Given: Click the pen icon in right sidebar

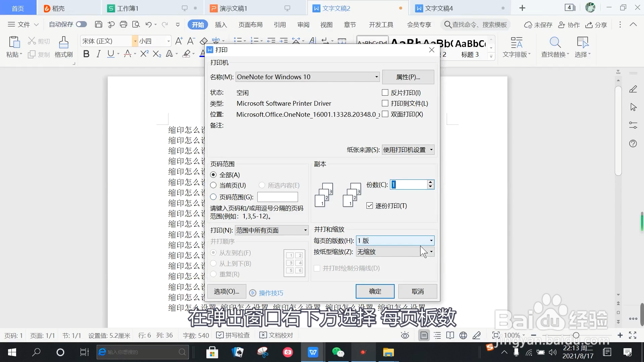Looking at the screenshot, I should (633, 89).
